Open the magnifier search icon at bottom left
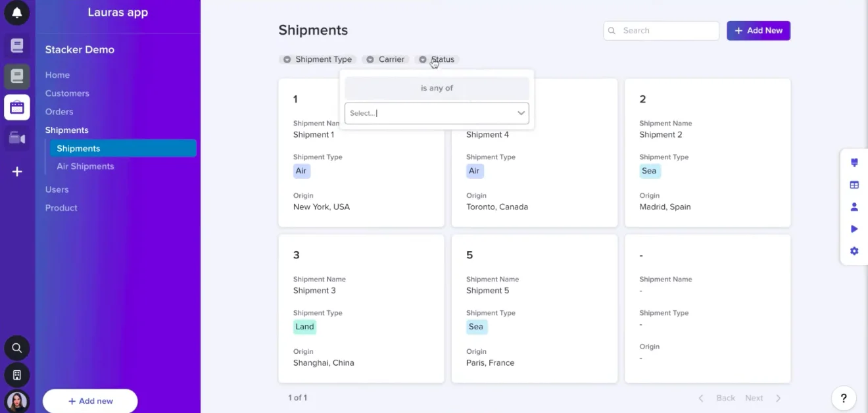868x413 pixels. click(x=17, y=348)
